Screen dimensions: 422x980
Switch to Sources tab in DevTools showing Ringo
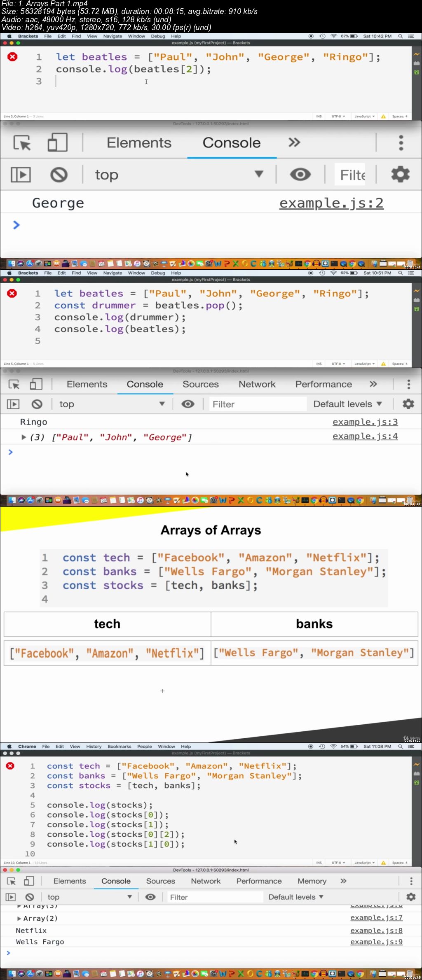click(201, 384)
